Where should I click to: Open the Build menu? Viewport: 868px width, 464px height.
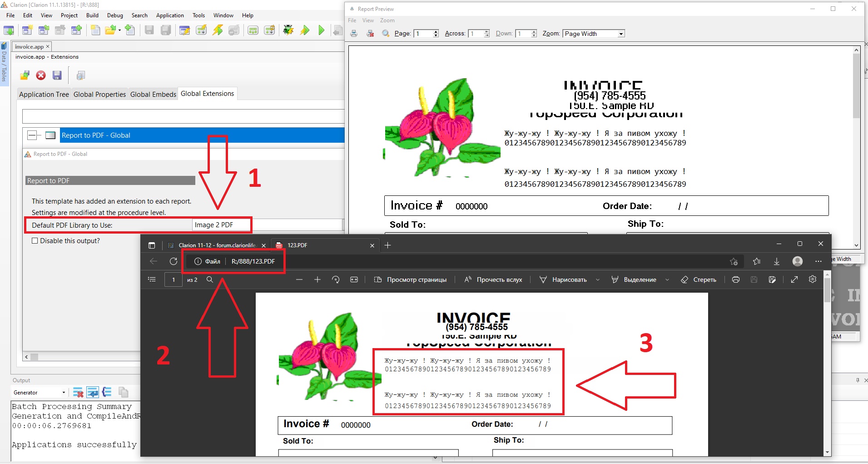(x=92, y=15)
